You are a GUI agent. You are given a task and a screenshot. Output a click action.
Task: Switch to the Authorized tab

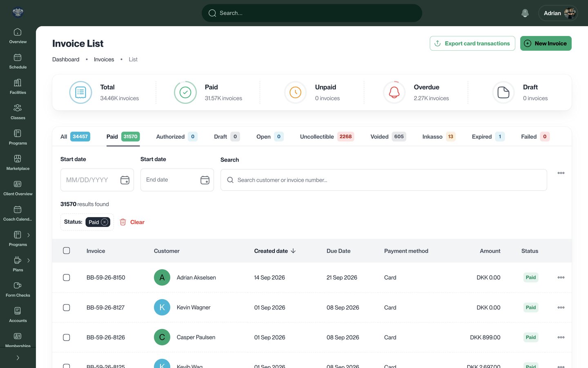(x=177, y=137)
